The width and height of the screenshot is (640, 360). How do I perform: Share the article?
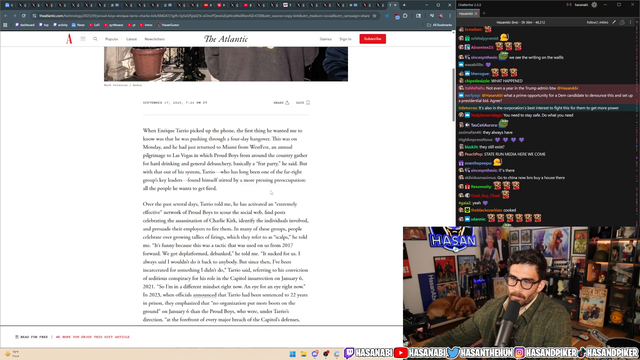point(281,103)
